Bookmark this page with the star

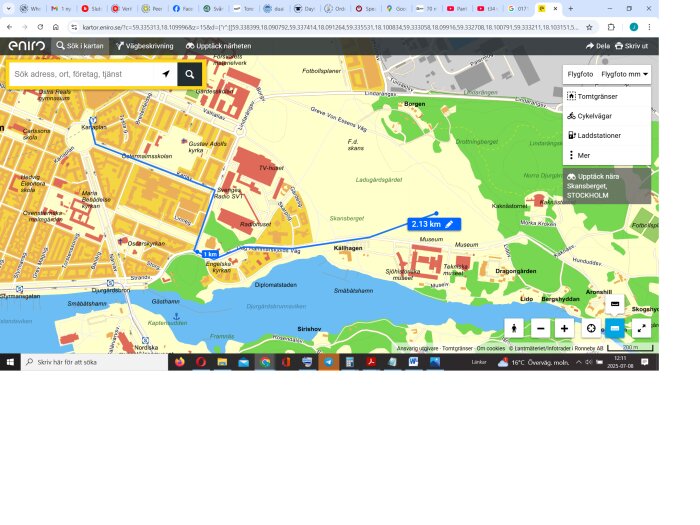click(589, 27)
